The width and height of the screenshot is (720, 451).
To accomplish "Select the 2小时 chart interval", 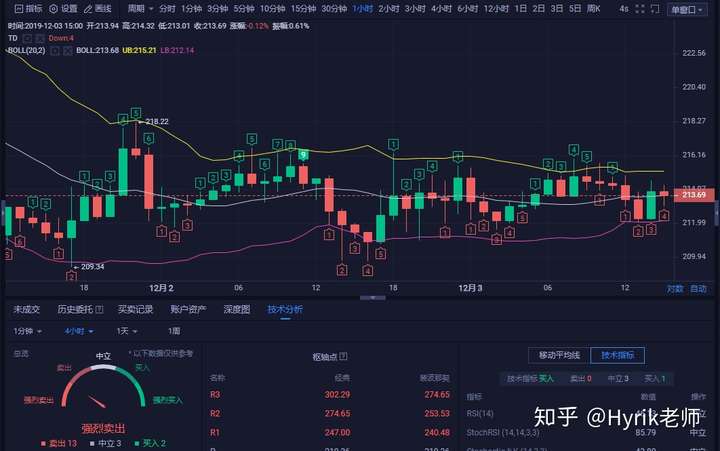I will [x=388, y=8].
